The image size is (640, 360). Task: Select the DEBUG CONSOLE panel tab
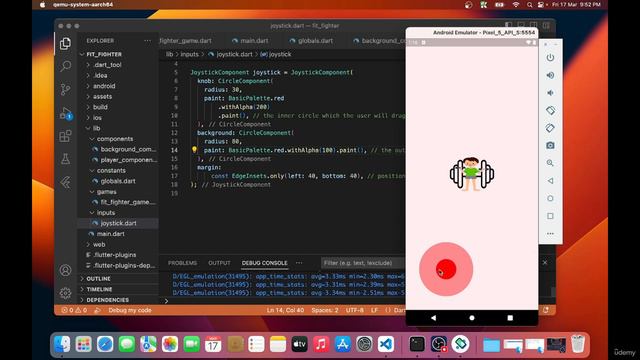264,263
